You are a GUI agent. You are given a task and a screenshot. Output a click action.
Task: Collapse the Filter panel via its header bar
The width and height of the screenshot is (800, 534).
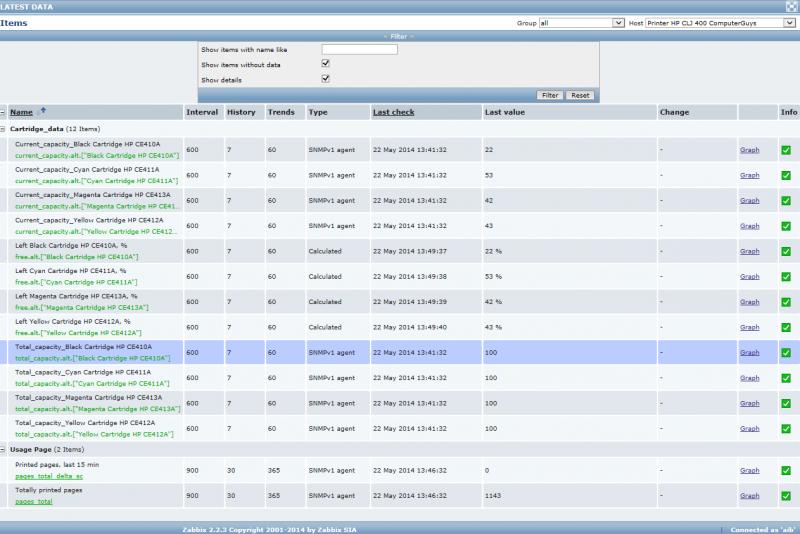pos(399,36)
